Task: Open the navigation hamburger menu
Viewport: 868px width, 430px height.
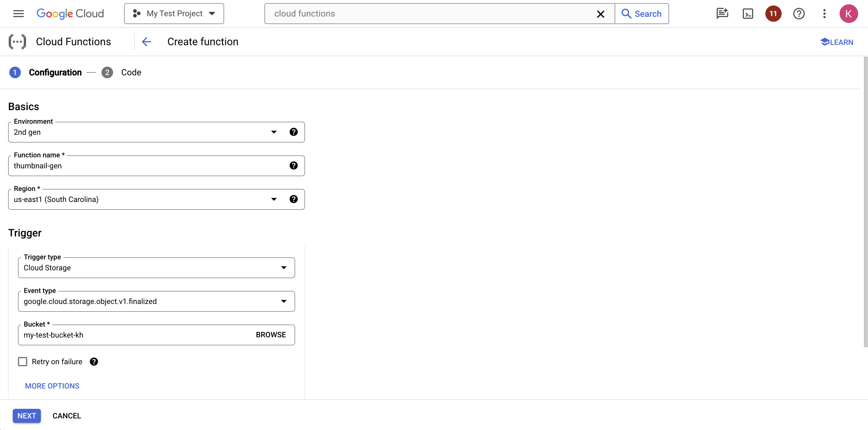Action: click(x=18, y=13)
